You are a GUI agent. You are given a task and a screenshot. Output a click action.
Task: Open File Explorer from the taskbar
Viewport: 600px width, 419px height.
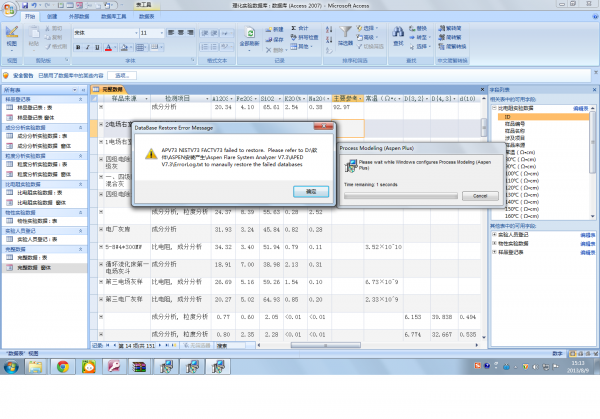35,367
